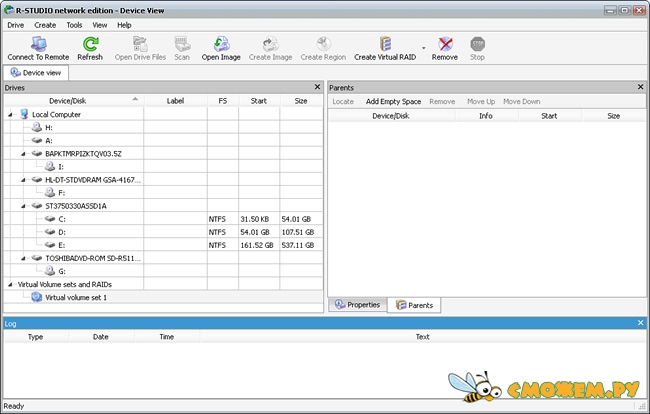Click the TOSHIBADVD-ROM drive icon
Screen dimensions: 650x414
coord(37,258)
